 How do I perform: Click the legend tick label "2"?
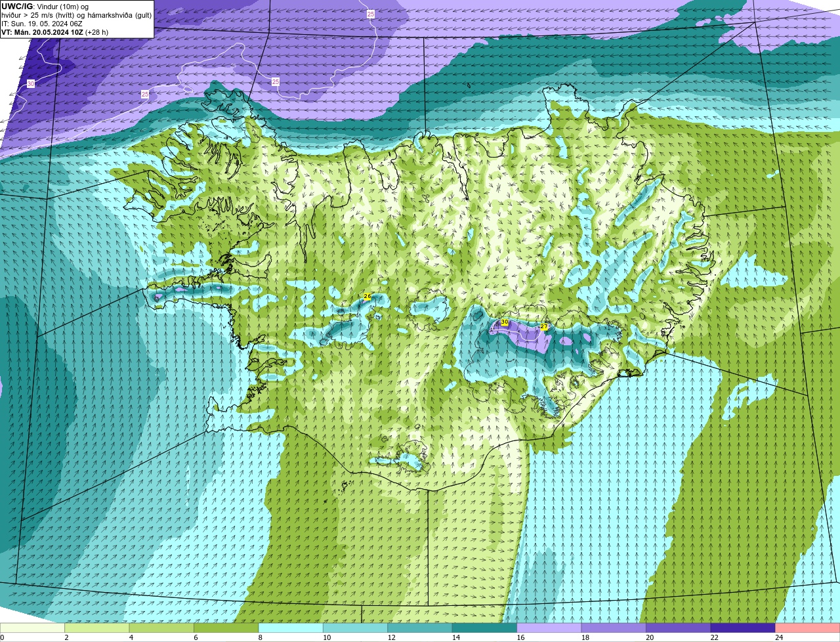pos(66,637)
